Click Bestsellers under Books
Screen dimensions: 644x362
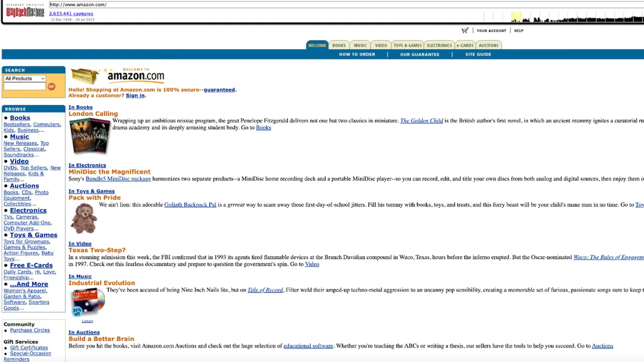[x=17, y=124]
